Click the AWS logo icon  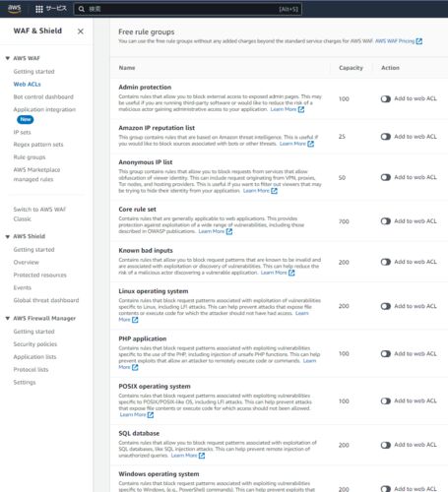14,9
